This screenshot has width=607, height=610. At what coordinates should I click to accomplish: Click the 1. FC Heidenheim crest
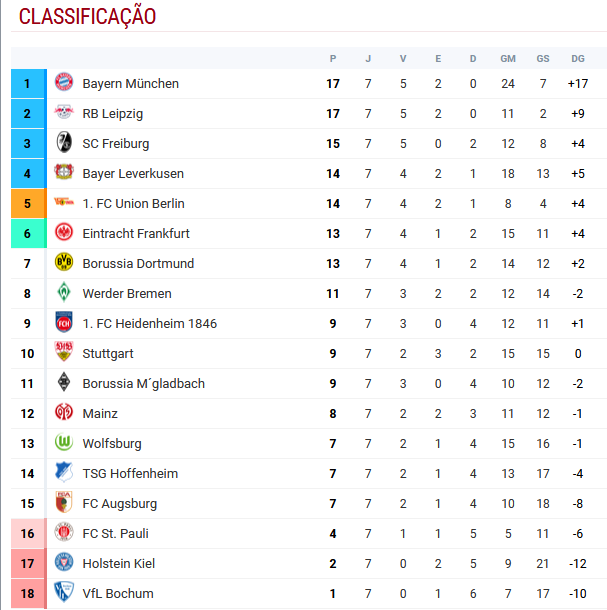click(64, 322)
